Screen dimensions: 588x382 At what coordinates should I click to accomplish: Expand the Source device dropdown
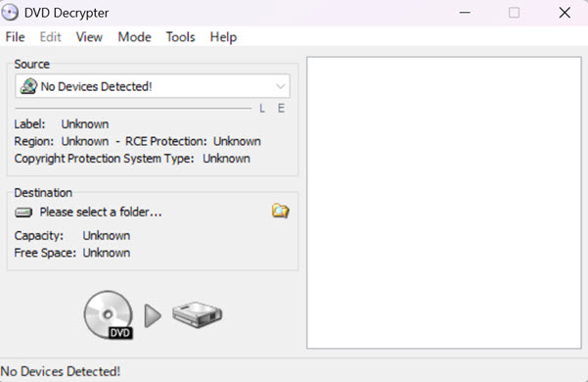pyautogui.click(x=280, y=86)
